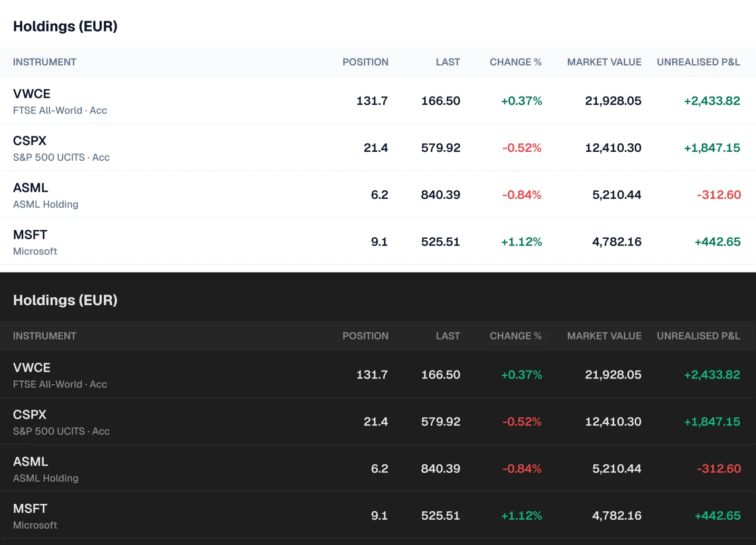The height and width of the screenshot is (545, 756).
Task: Click the -0.52% change in the dark table
Action: tap(522, 422)
